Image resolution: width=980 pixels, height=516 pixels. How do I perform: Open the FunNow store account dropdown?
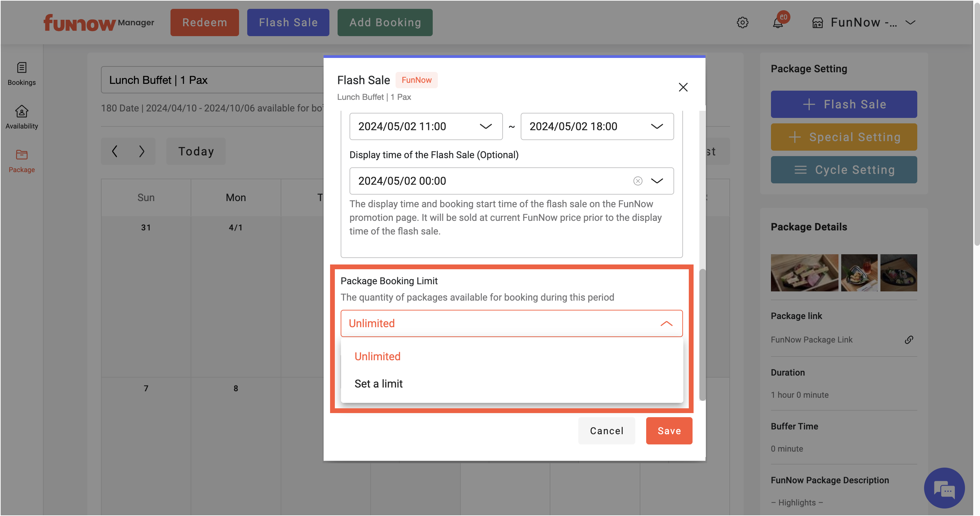[x=864, y=22]
